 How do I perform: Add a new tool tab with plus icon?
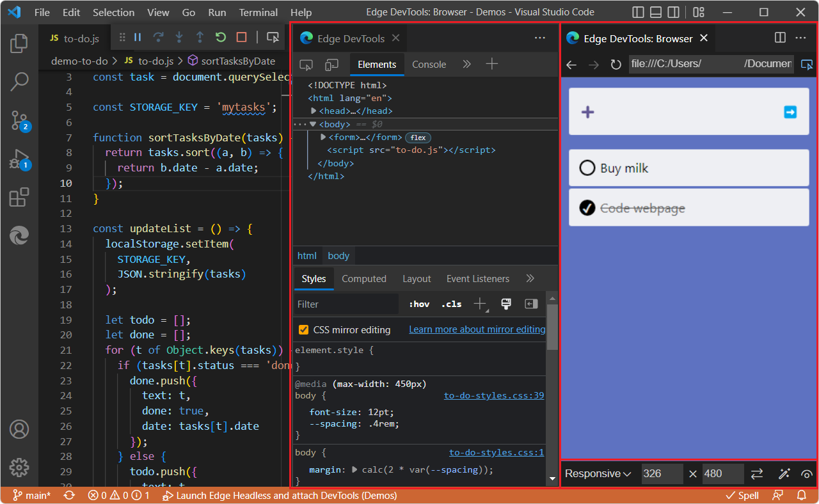coord(491,64)
